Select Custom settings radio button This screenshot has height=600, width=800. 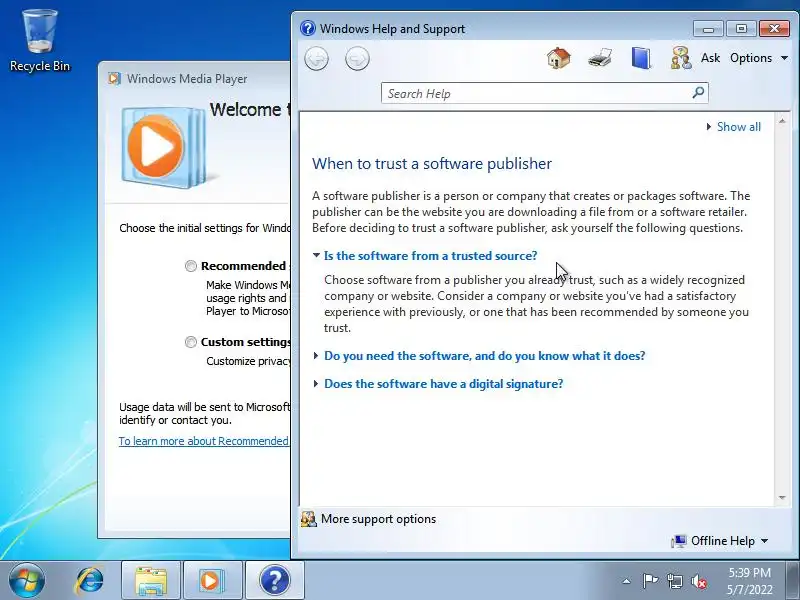pos(191,342)
